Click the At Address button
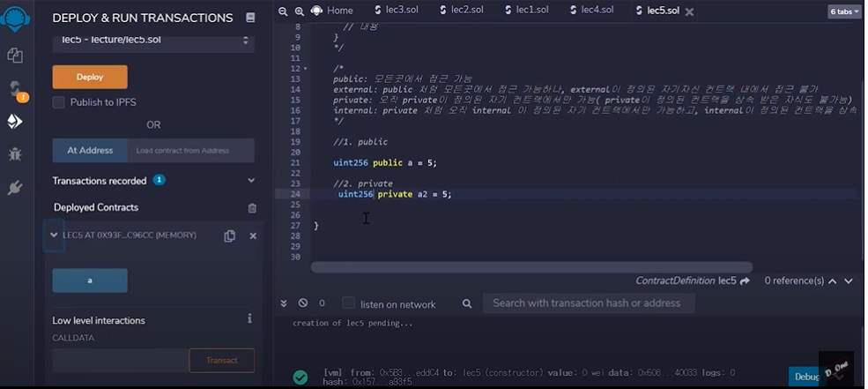Viewport: 868px width, 389px height. (x=90, y=150)
